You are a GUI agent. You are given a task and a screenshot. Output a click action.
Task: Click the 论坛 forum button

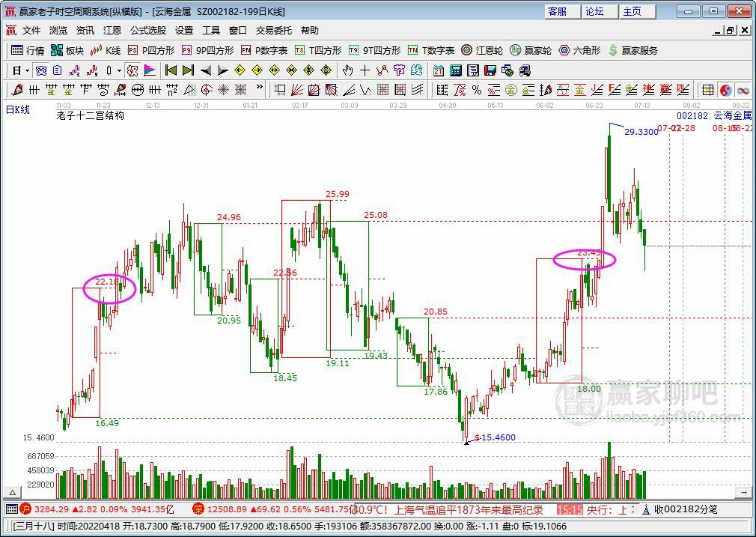[x=600, y=11]
